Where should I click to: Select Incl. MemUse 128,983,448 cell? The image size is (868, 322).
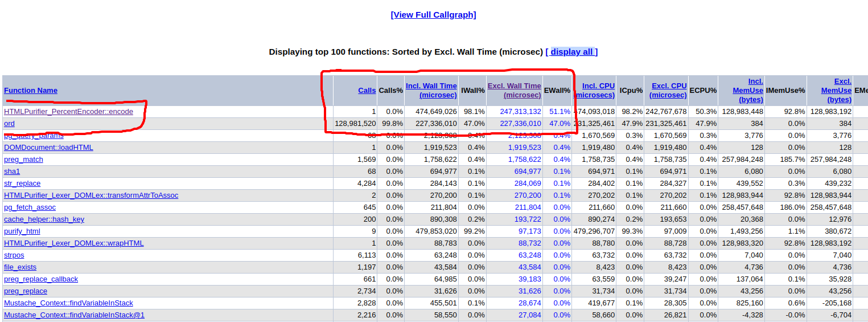tap(743, 112)
